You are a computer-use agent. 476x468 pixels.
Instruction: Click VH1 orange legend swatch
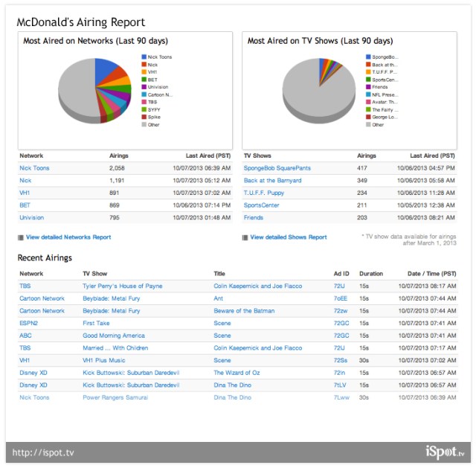(x=144, y=72)
